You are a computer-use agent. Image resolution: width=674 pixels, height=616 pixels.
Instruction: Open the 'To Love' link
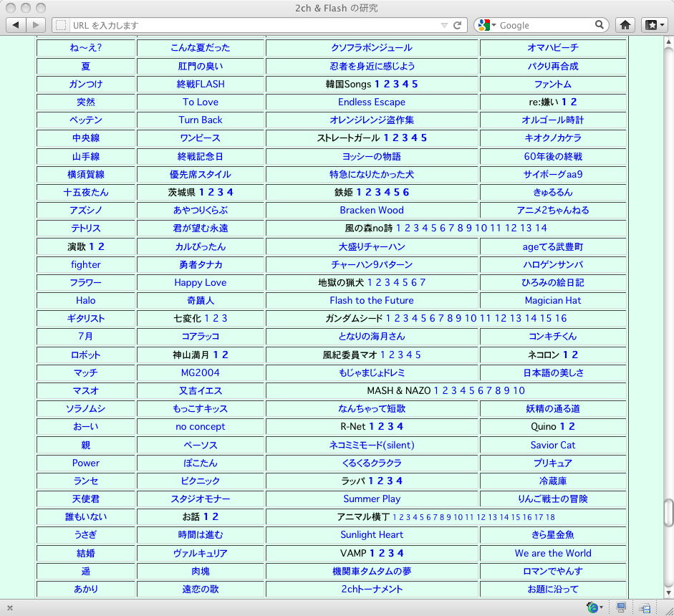201,102
